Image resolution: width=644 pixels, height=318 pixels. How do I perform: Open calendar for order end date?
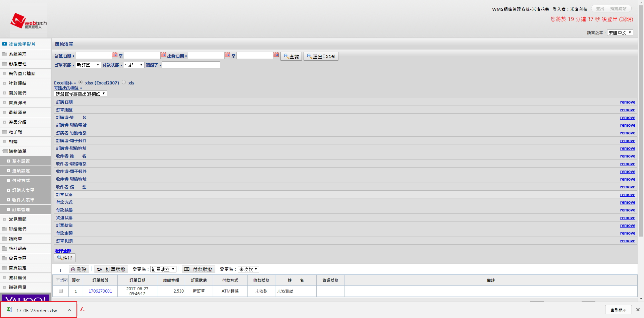point(163,55)
